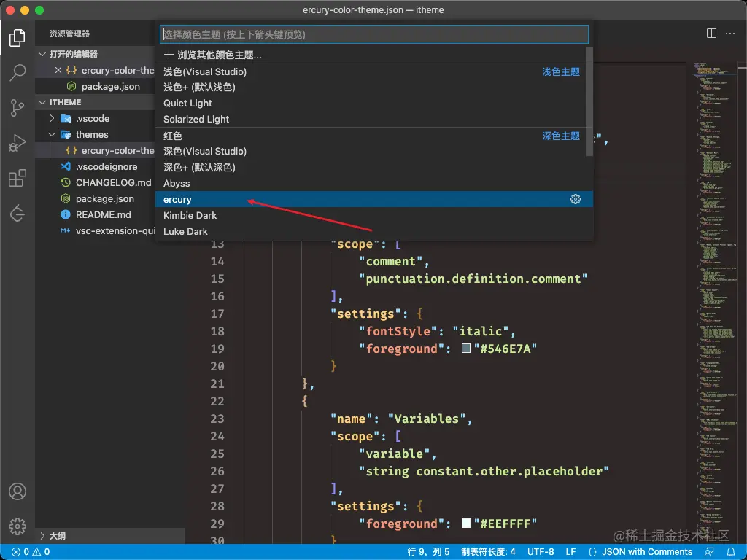This screenshot has width=747, height=560.
Task: Open the notifications bell in status bar
Action: [x=731, y=552]
